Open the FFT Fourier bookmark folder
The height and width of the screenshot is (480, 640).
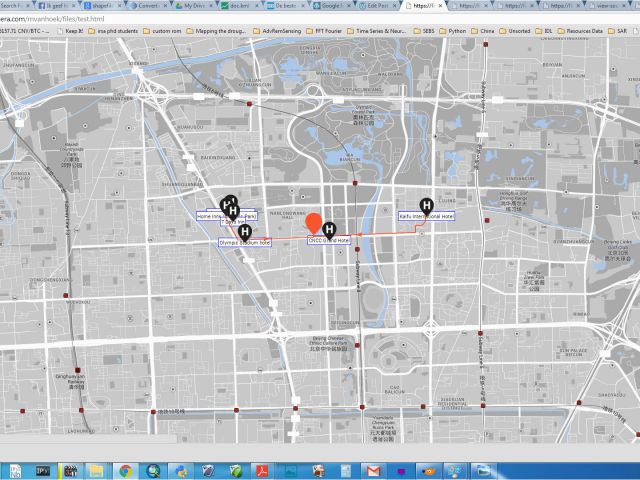324,31
